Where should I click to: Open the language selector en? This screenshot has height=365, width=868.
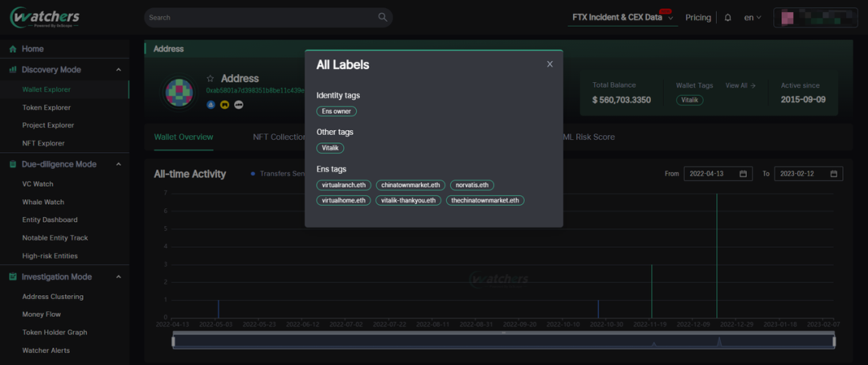752,18
